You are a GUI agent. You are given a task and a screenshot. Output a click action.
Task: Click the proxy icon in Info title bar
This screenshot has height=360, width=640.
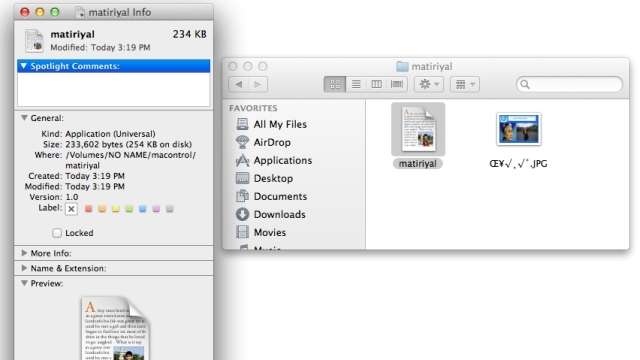click(80, 12)
